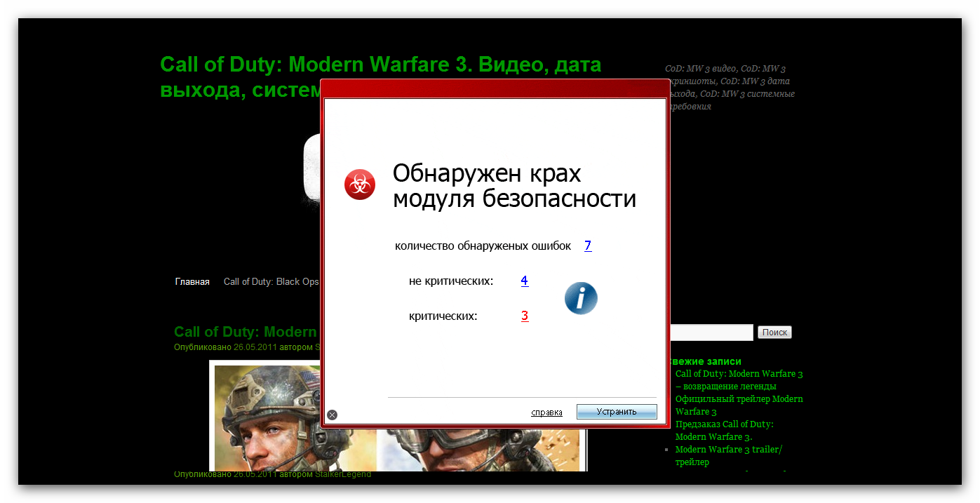
Task: Open "Call of Duty: Modern Warfare 3 – возвращение легенды" link
Action: point(739,380)
